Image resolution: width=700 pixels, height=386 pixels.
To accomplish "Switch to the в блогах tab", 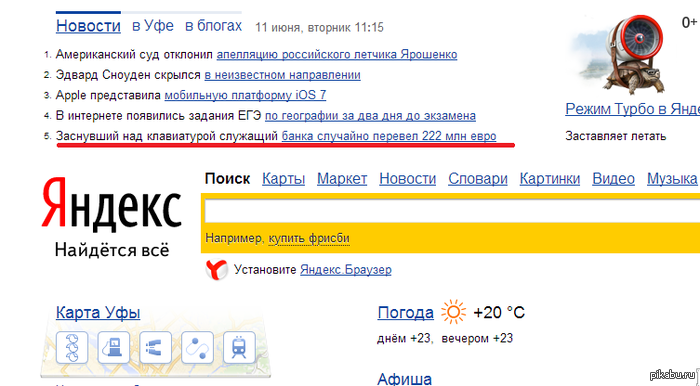I will click(213, 26).
